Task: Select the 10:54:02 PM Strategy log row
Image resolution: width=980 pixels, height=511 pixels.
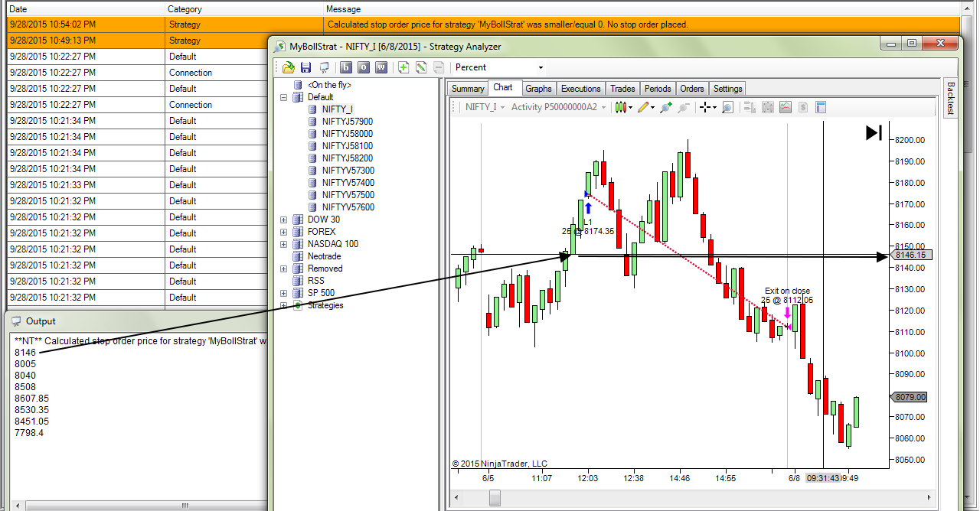Action: click(484, 24)
